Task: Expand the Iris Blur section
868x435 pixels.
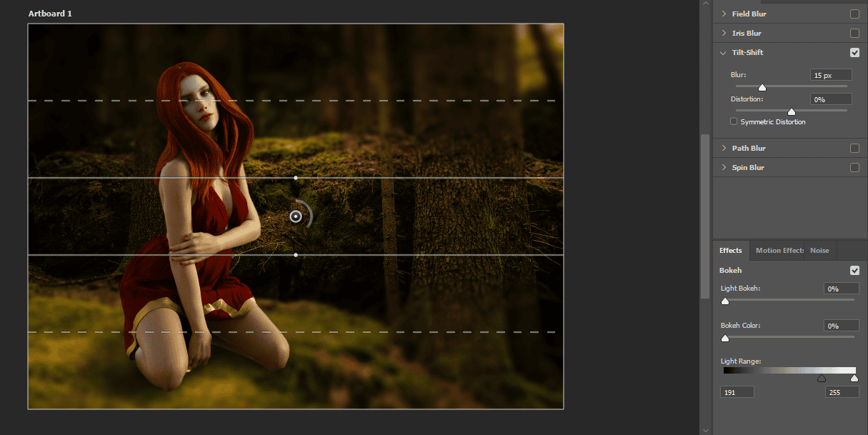Action: tap(724, 33)
